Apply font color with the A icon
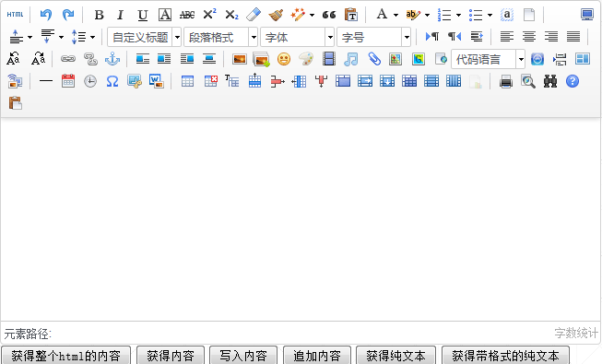This screenshot has width=602, height=364. [x=382, y=14]
